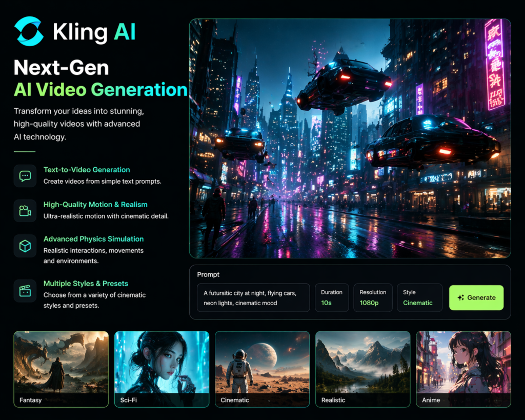Open the Style selector showing Cinematic
Image resolution: width=525 pixels, height=420 pixels.
tap(419, 297)
